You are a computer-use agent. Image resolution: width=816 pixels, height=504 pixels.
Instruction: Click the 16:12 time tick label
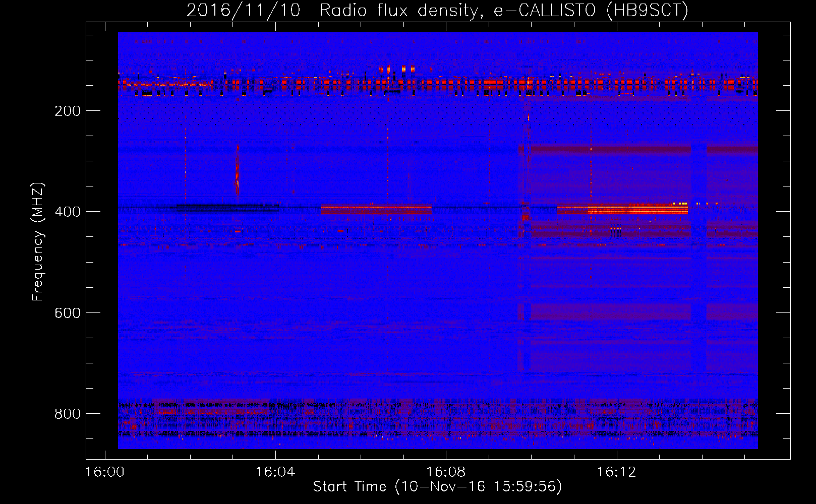coord(616,472)
